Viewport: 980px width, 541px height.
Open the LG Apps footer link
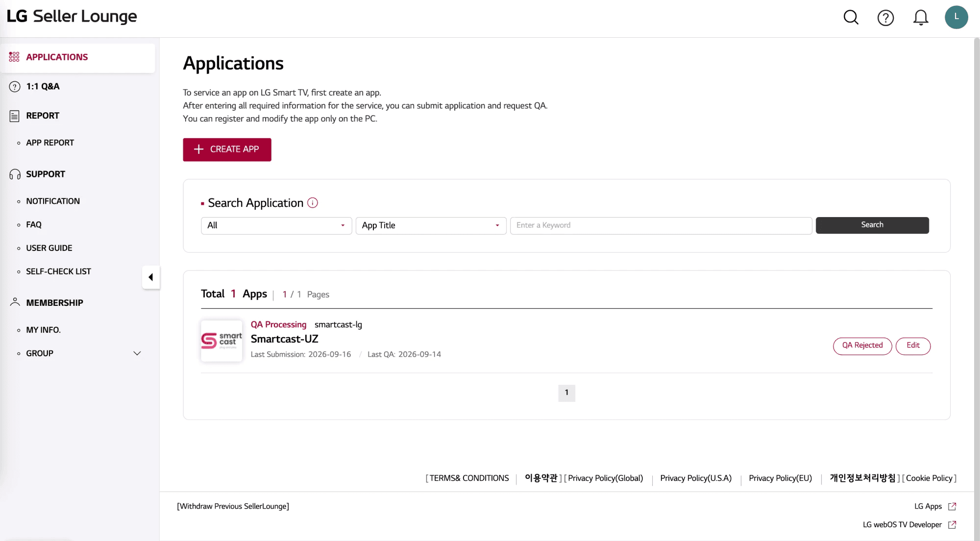(x=928, y=506)
